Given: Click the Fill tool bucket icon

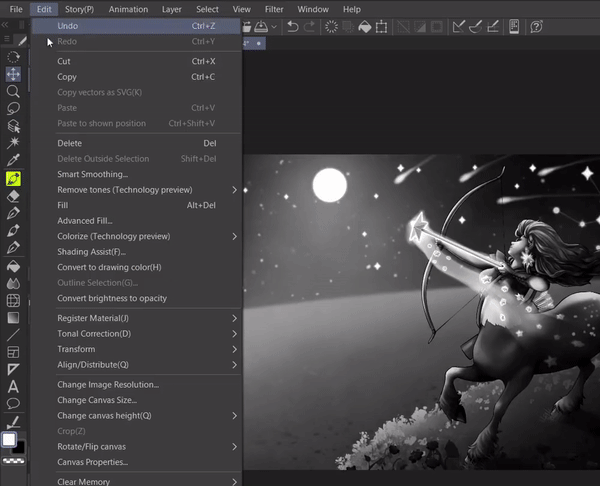Looking at the screenshot, I should [x=14, y=266].
